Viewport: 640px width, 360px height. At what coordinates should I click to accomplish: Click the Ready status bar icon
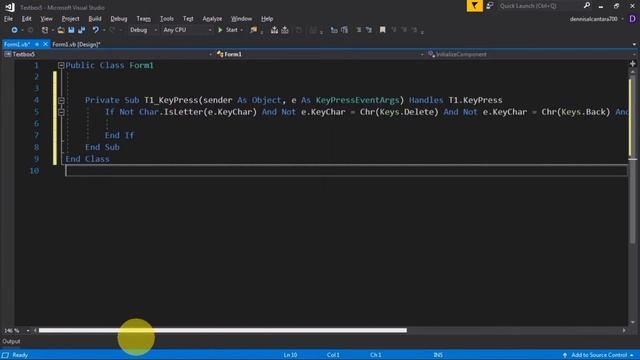[x=5, y=355]
